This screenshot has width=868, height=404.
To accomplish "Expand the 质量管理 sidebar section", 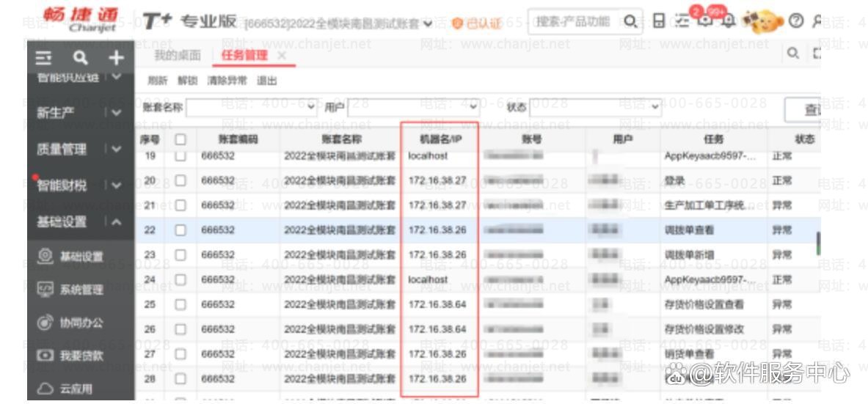I will click(x=116, y=149).
